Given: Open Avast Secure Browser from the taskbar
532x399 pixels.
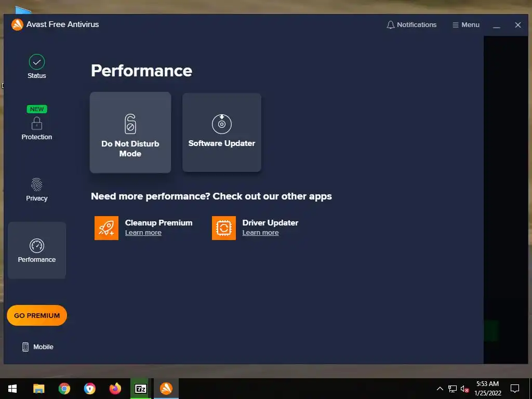Looking at the screenshot, I should pos(89,389).
